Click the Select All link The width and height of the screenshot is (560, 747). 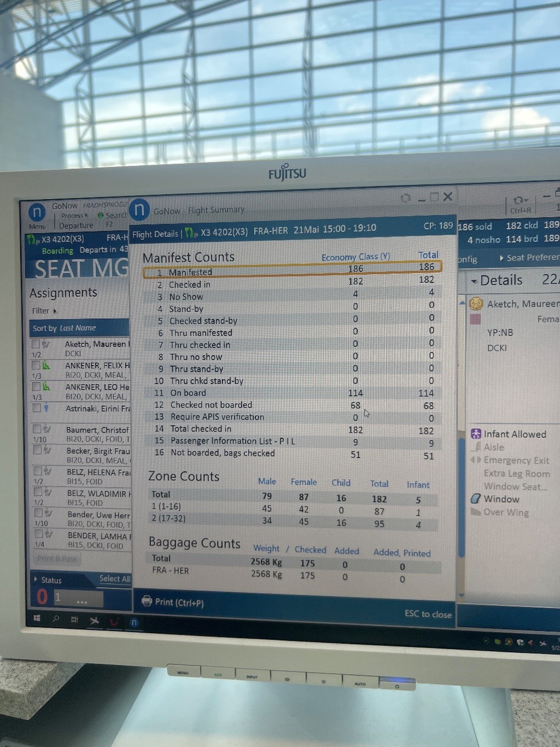[x=114, y=578]
